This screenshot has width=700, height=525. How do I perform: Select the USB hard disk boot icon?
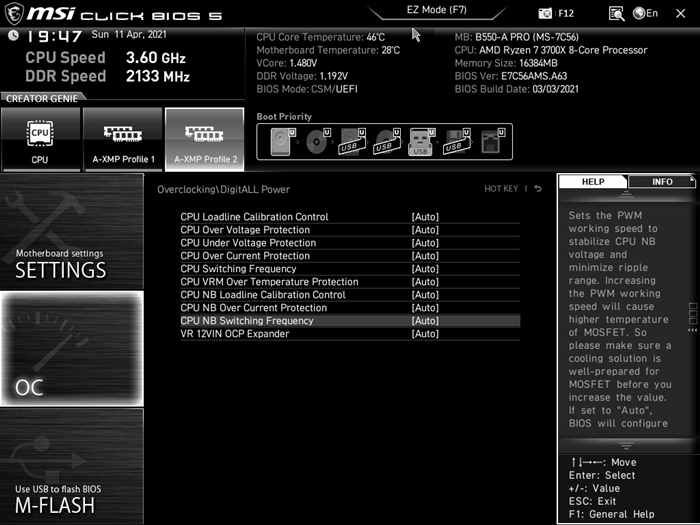(353, 142)
